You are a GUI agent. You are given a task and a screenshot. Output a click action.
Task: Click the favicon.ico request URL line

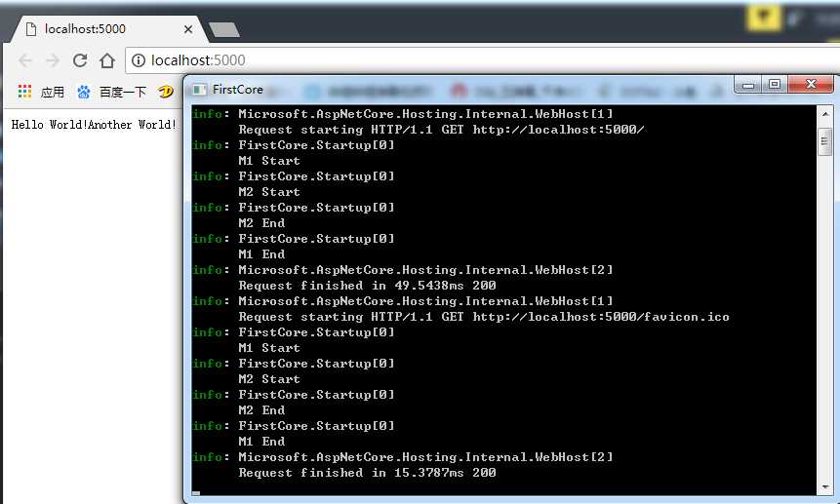click(x=484, y=317)
